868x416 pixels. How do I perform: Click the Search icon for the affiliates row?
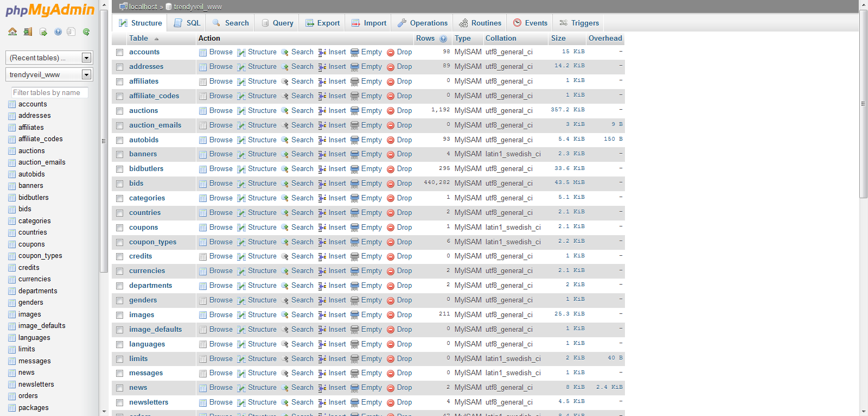(285, 81)
